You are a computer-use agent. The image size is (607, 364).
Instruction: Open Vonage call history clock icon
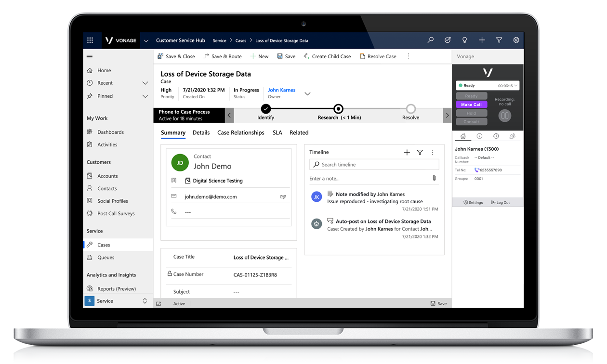pyautogui.click(x=496, y=136)
